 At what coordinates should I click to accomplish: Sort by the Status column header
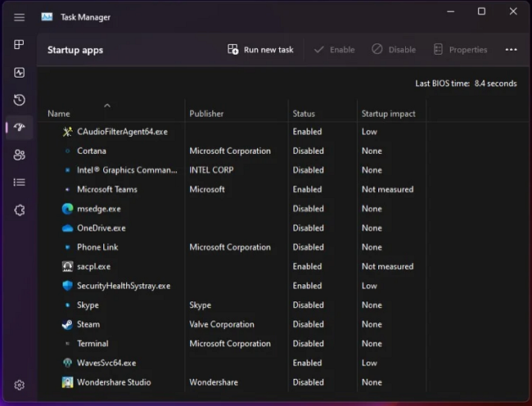point(304,114)
